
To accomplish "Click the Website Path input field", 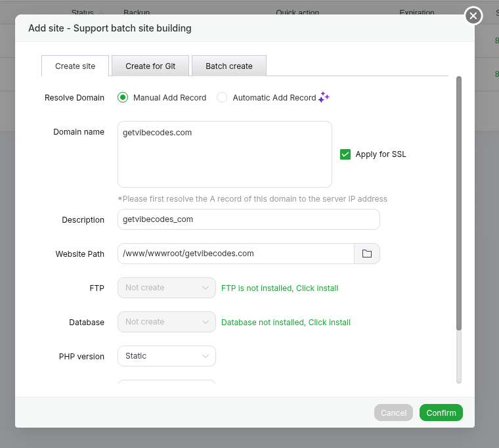I will 236,254.
